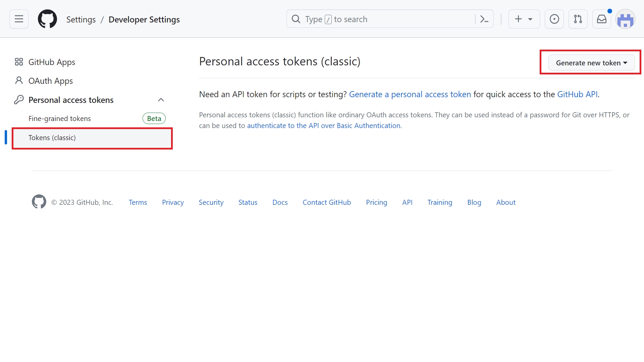Open the Issues icon in the header
Image resolution: width=644 pixels, height=362 pixels.
click(554, 19)
